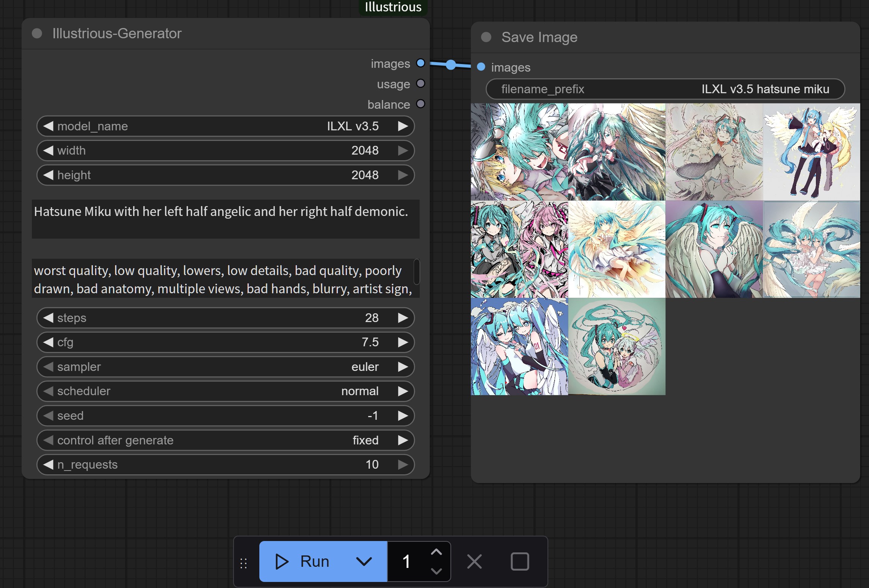Click the link midpoint dot
This screenshot has height=588, width=869.
450,65
